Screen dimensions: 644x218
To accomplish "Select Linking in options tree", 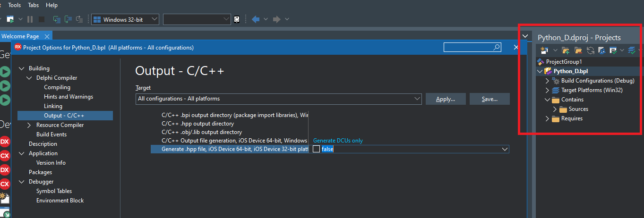I will pos(53,106).
